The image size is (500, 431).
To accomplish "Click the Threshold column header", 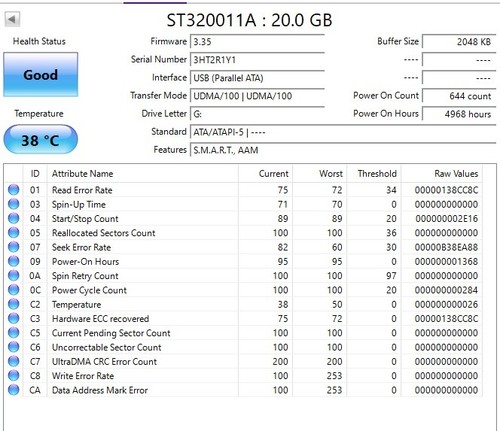I will pos(374,173).
